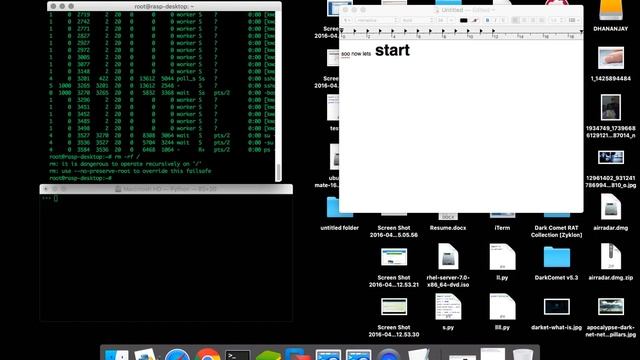Click "soo now lets" text in TextEdit document
640x360 pixels.
356,54
